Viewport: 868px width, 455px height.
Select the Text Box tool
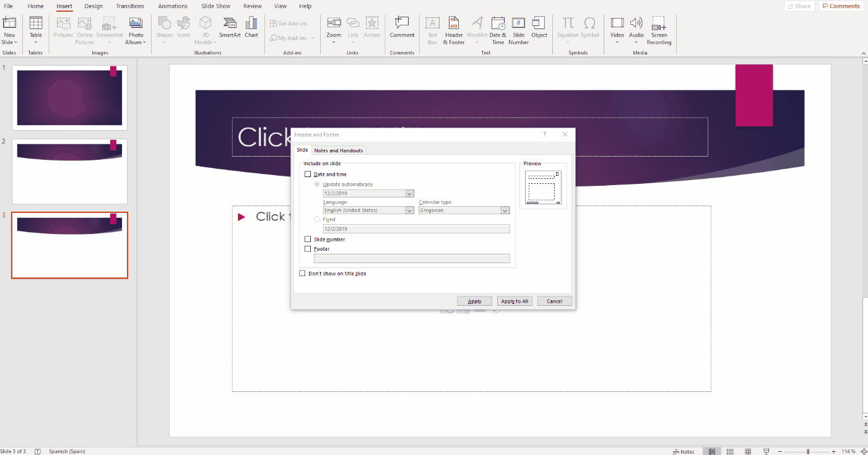[x=432, y=30]
